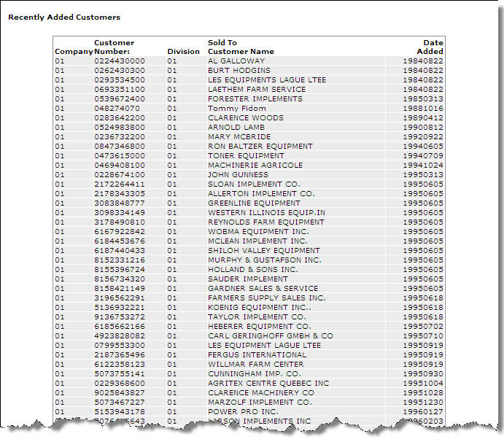Viewport: 504px width, 439px height.
Task: Click FORESTER IMPLEMENTS name
Action: point(255,98)
